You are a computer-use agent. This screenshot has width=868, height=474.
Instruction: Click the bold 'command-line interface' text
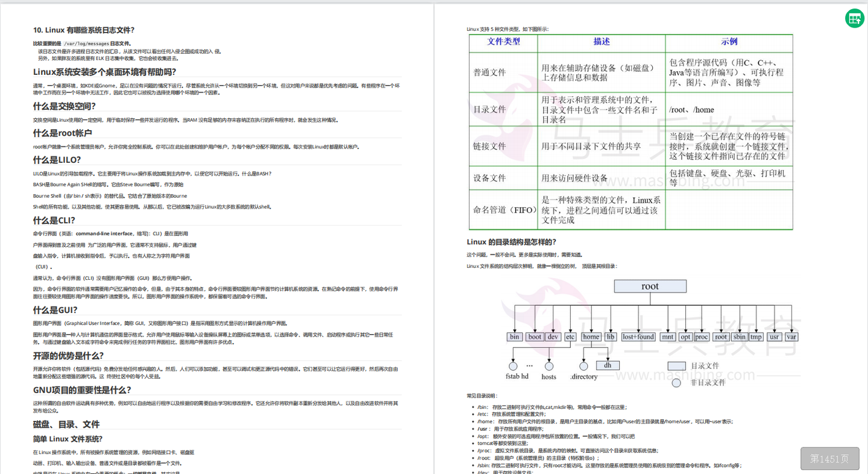coord(104,233)
